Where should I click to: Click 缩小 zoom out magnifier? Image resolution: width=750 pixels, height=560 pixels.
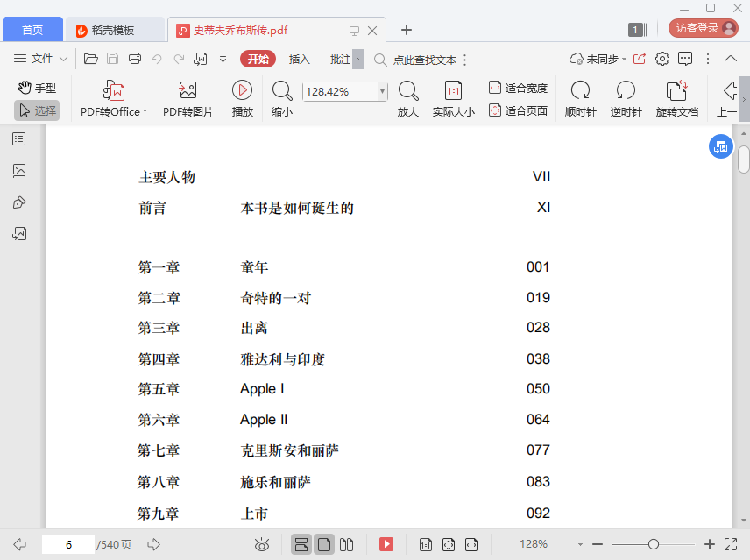(282, 99)
